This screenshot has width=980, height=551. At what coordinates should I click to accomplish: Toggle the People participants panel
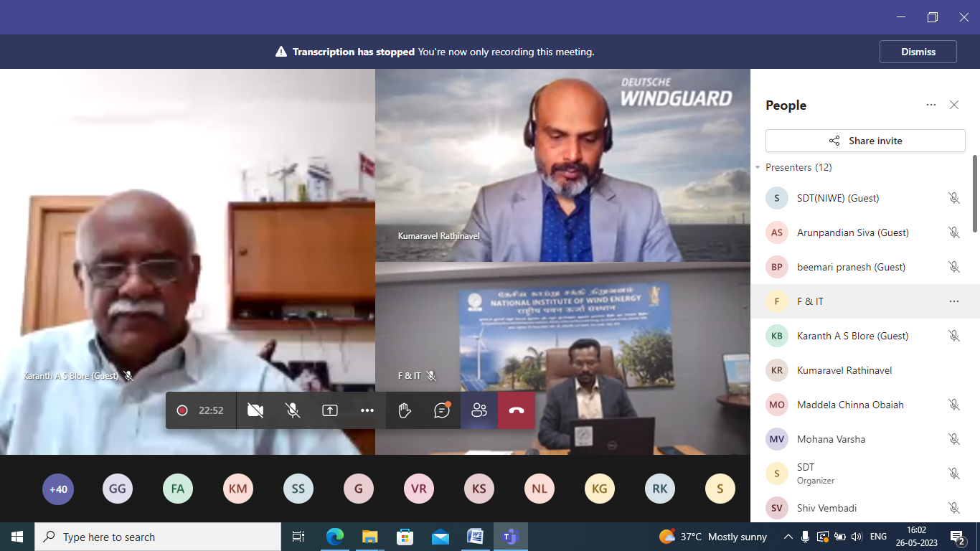click(x=479, y=410)
